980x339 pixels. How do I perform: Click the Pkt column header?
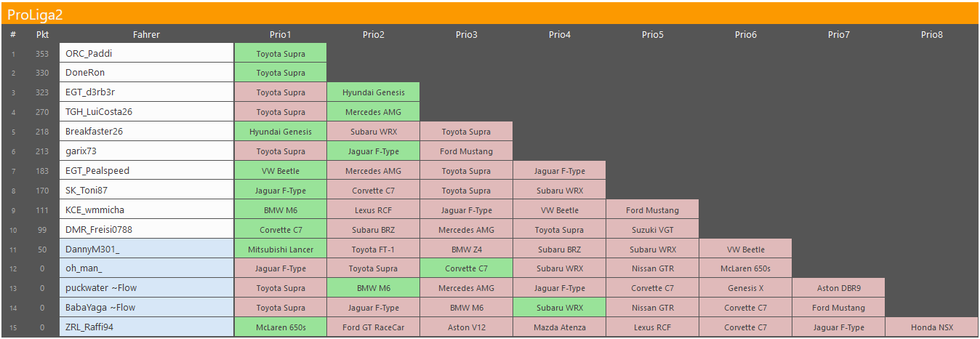coord(42,34)
